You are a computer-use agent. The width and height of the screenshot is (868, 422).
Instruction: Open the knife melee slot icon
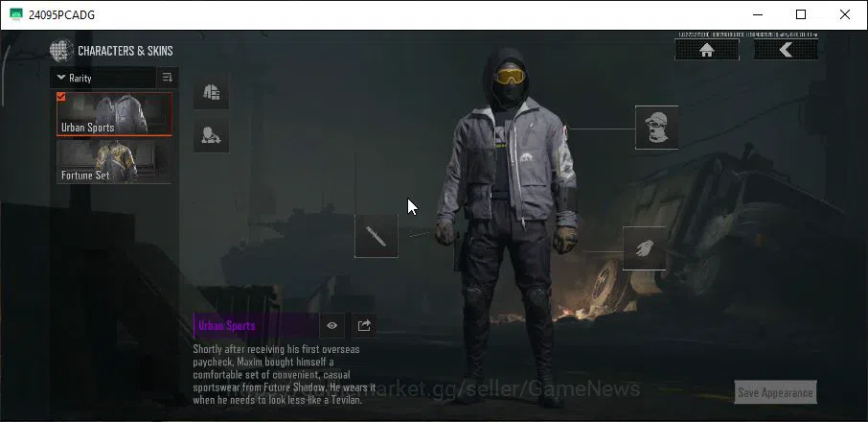[376, 237]
